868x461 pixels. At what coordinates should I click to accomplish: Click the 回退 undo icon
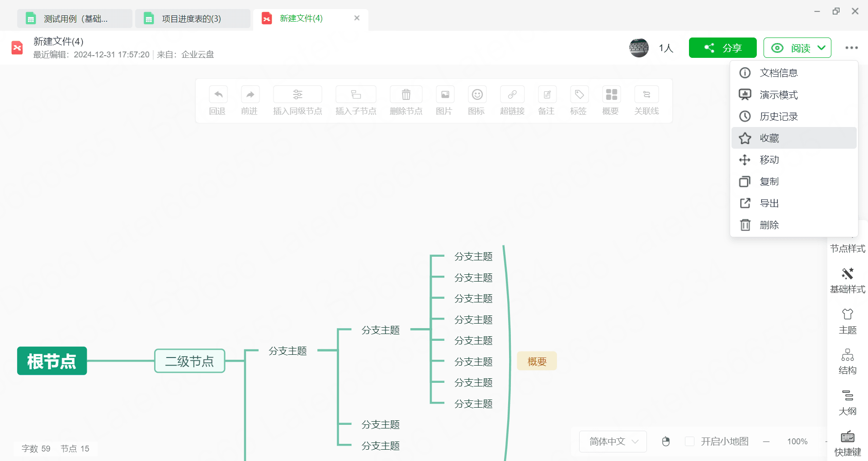218,94
